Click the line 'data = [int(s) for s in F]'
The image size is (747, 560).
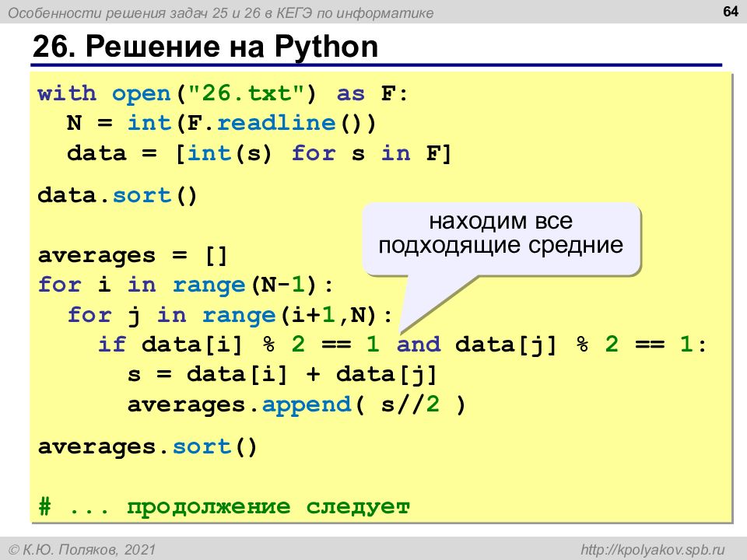click(258, 153)
